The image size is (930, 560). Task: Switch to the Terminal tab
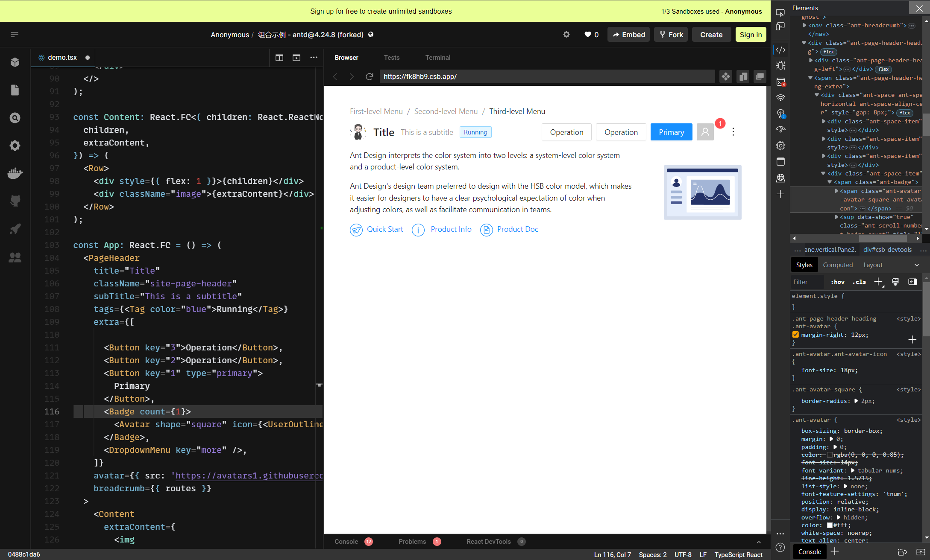(x=437, y=58)
